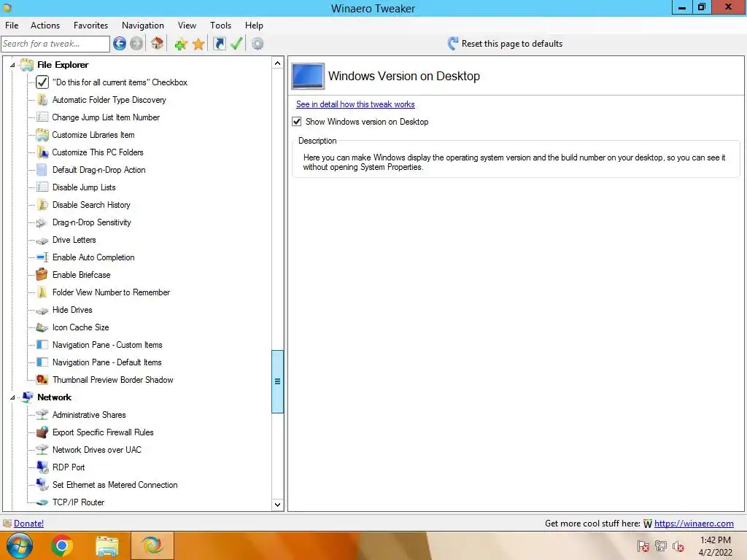Collapse the File Explorer tree category

click(12, 65)
